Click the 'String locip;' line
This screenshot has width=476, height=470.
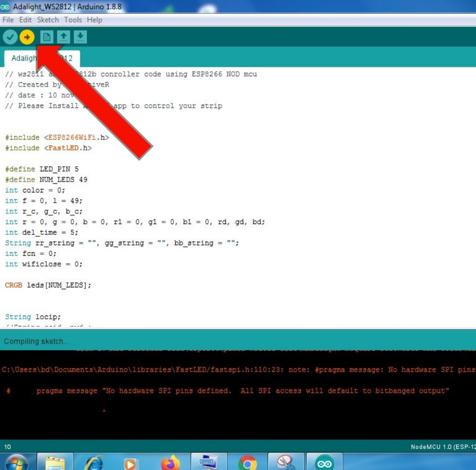(33, 317)
